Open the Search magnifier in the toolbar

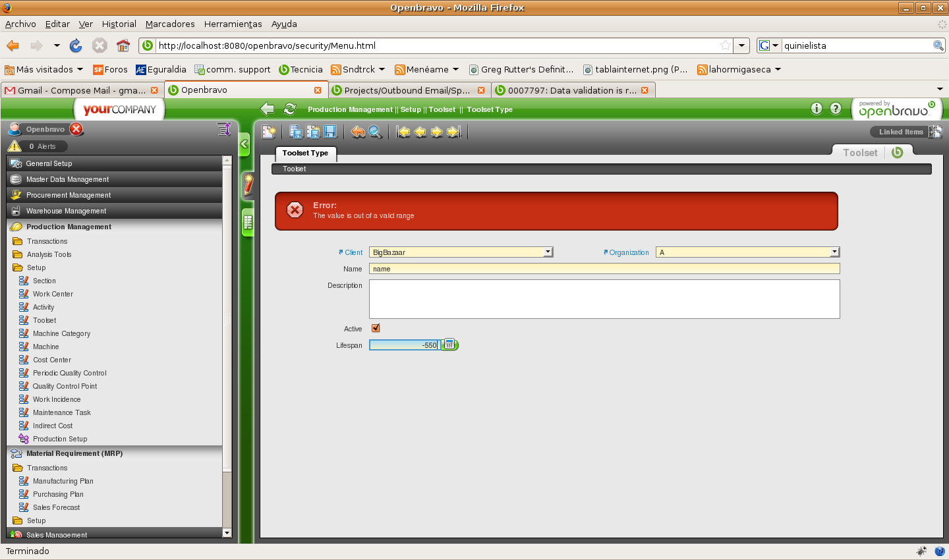[375, 132]
